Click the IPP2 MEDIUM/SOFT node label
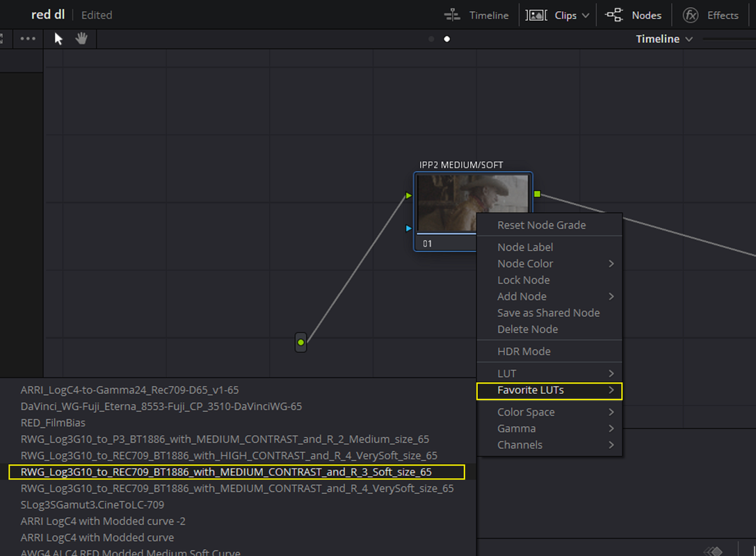The image size is (756, 556). tap(461, 165)
